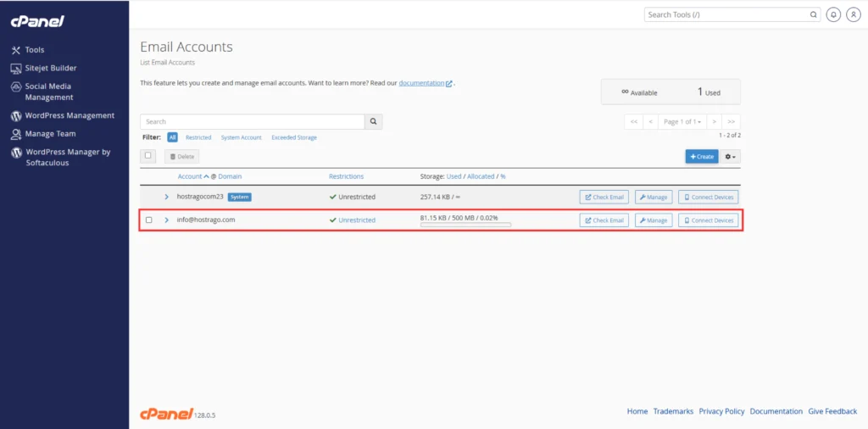Viewport: 868px width, 429px height.
Task: Open the user account menu icon
Action: click(853, 15)
